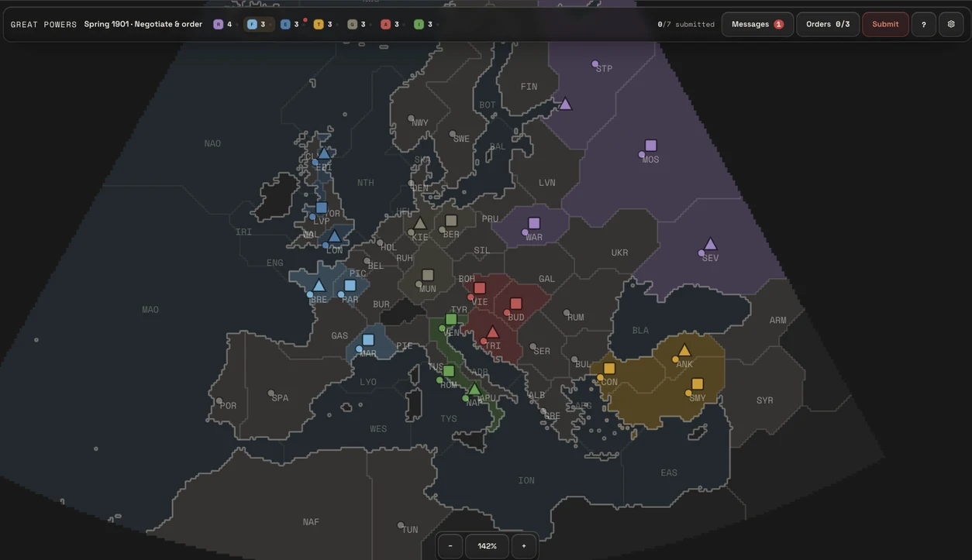Click the NTH sea label
Image resolution: width=972 pixels, height=560 pixels.
365,183
